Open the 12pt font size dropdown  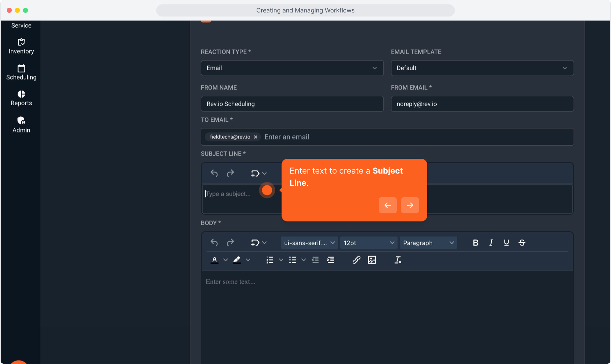pos(368,243)
